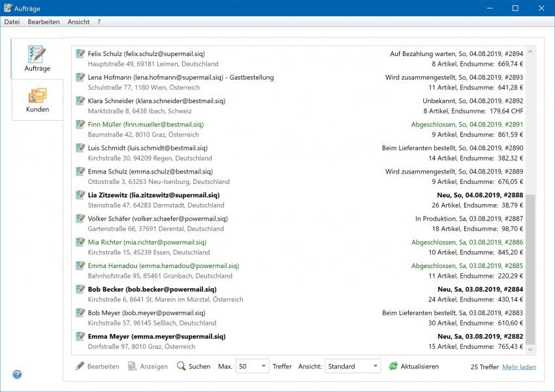The width and height of the screenshot is (555, 392).
Task: Click the scroll-up arrow of the order list
Action: (x=531, y=52)
